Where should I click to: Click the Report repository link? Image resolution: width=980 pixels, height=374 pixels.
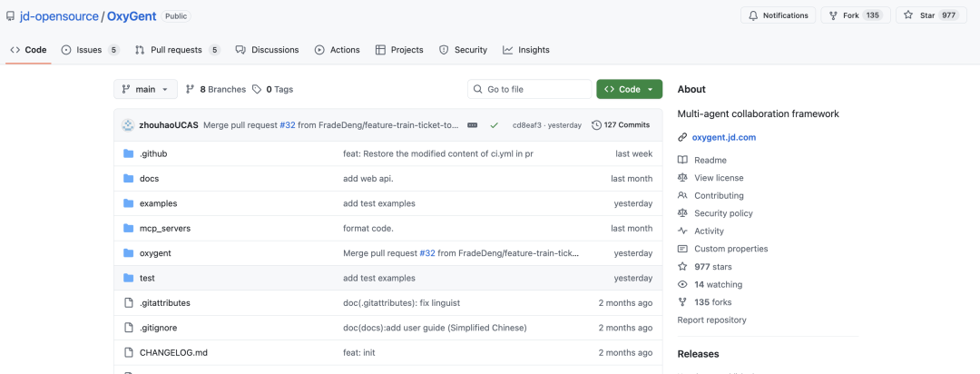(712, 320)
